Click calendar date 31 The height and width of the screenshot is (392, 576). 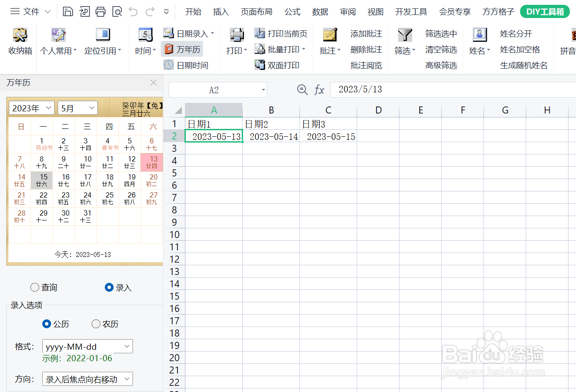point(86,216)
